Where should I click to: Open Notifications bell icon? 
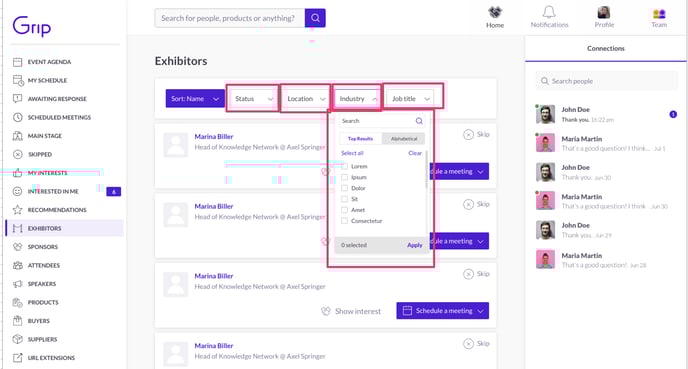pyautogui.click(x=549, y=12)
